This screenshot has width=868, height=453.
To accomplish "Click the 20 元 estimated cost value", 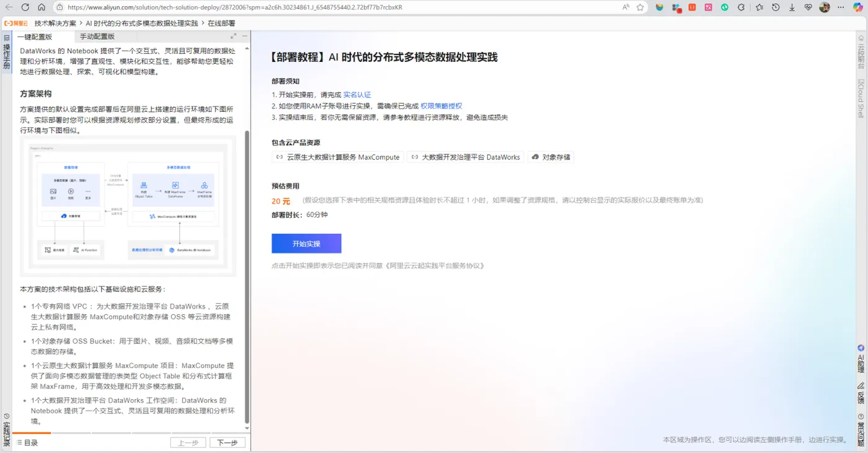I will [281, 201].
